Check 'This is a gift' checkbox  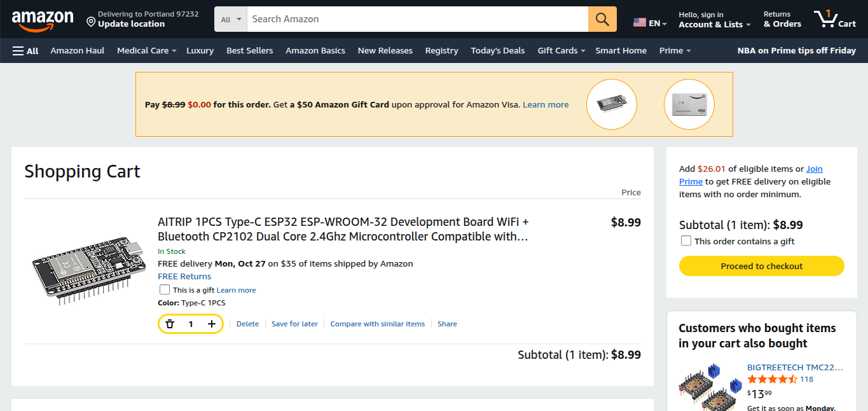165,289
